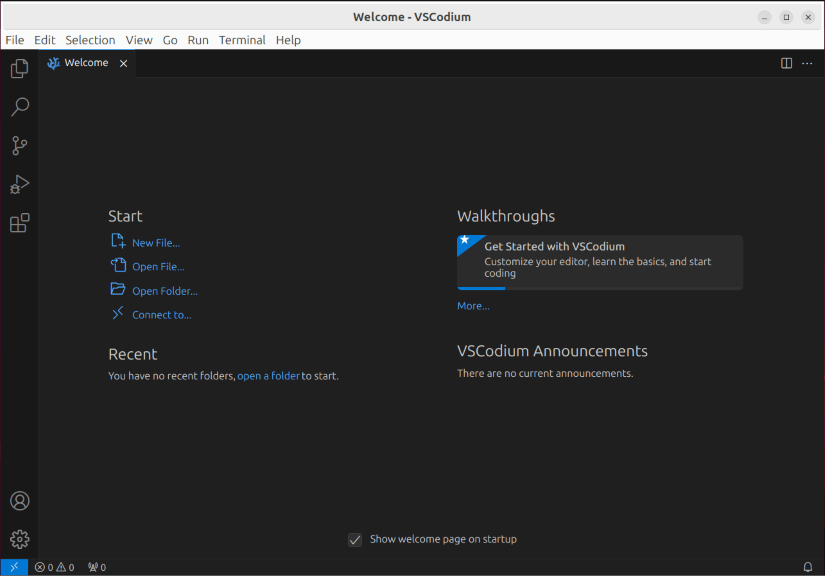Open the Run and Debug view

point(19,185)
